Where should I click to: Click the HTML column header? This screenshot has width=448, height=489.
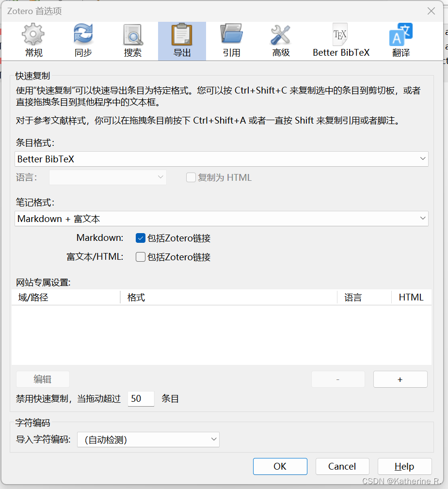412,297
